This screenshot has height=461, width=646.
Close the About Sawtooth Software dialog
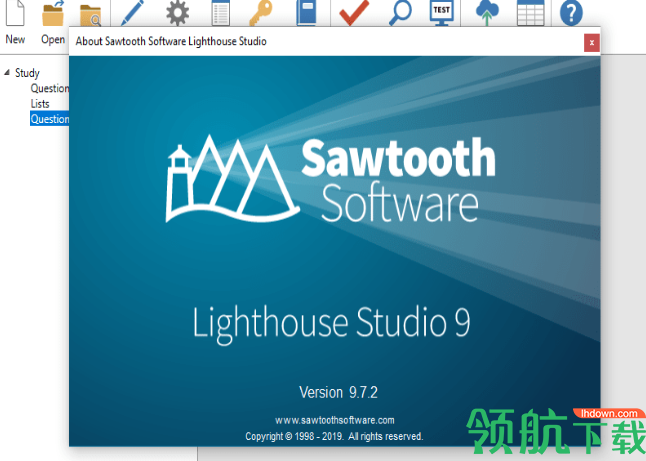[x=592, y=42]
